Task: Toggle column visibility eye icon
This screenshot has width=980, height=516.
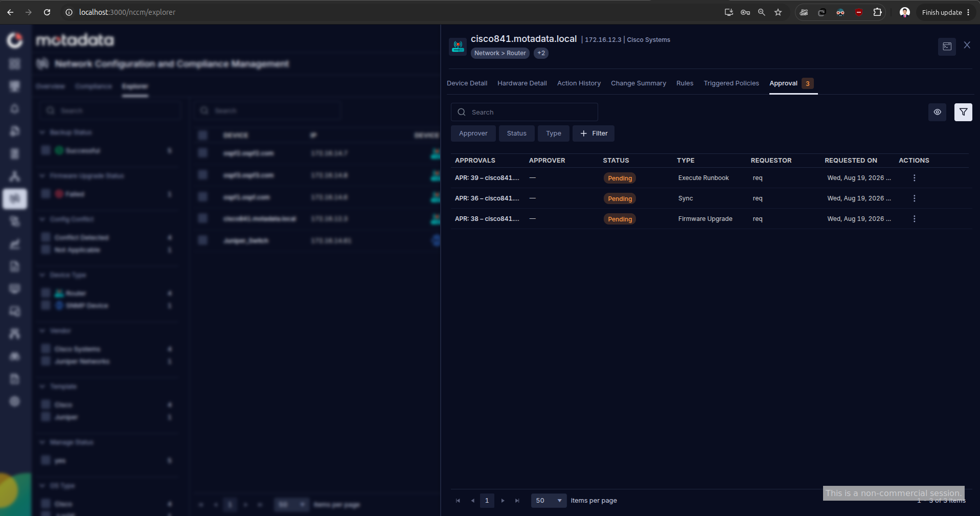Action: tap(937, 112)
